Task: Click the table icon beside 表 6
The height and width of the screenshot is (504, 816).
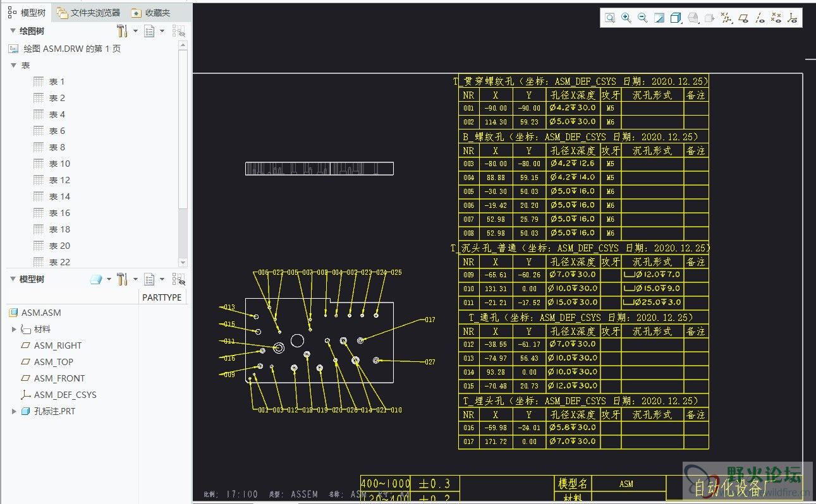Action: coord(39,131)
